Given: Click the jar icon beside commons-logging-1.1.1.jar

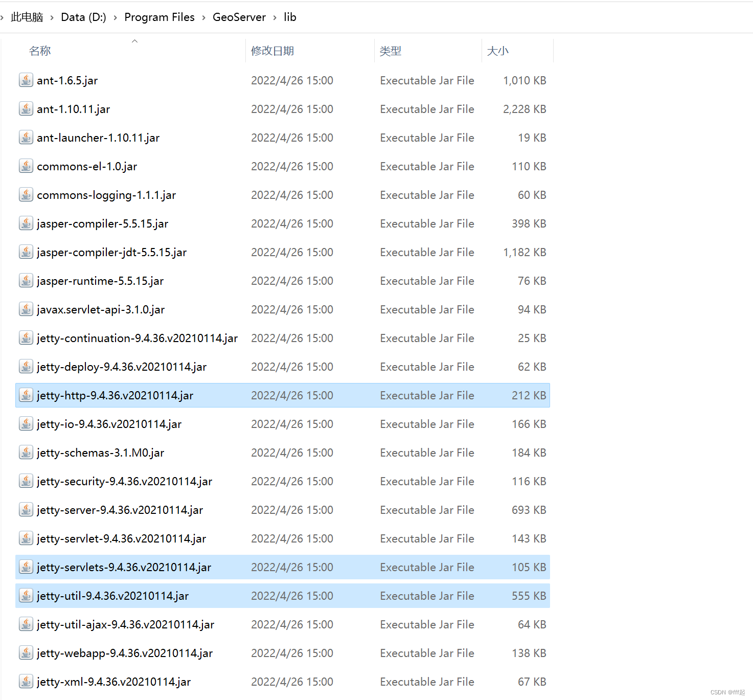Looking at the screenshot, I should tap(26, 195).
